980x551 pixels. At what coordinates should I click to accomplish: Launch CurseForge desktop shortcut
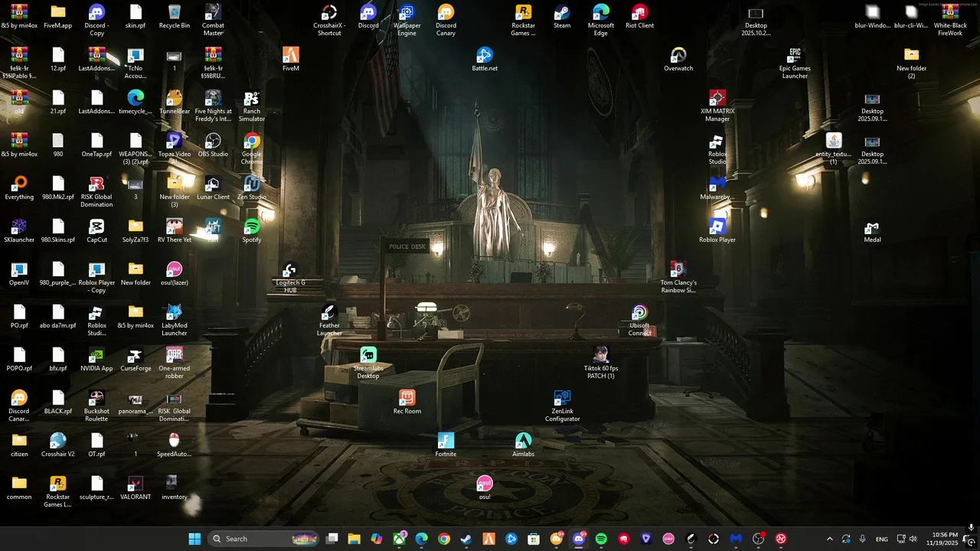[x=136, y=360]
